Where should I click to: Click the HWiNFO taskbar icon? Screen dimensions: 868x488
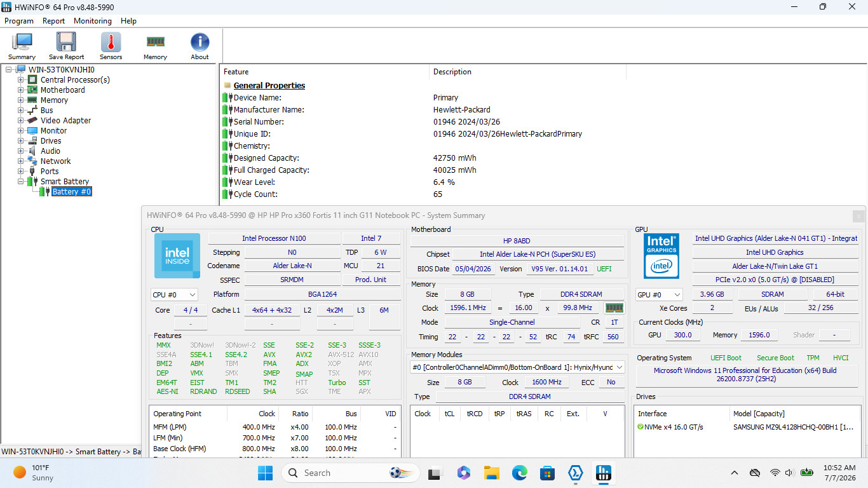[x=603, y=473]
